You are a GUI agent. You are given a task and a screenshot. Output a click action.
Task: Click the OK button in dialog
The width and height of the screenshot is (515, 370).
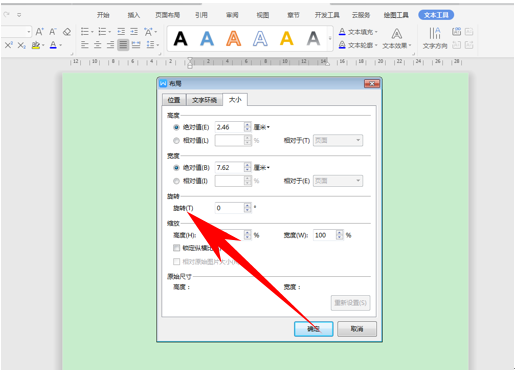313,329
